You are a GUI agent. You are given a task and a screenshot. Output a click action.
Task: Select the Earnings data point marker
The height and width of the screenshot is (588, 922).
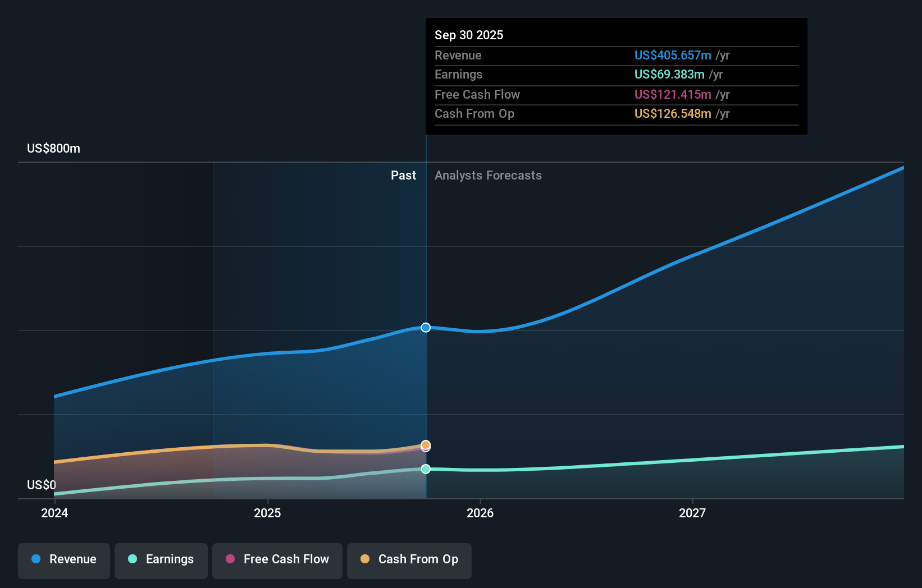click(x=426, y=469)
